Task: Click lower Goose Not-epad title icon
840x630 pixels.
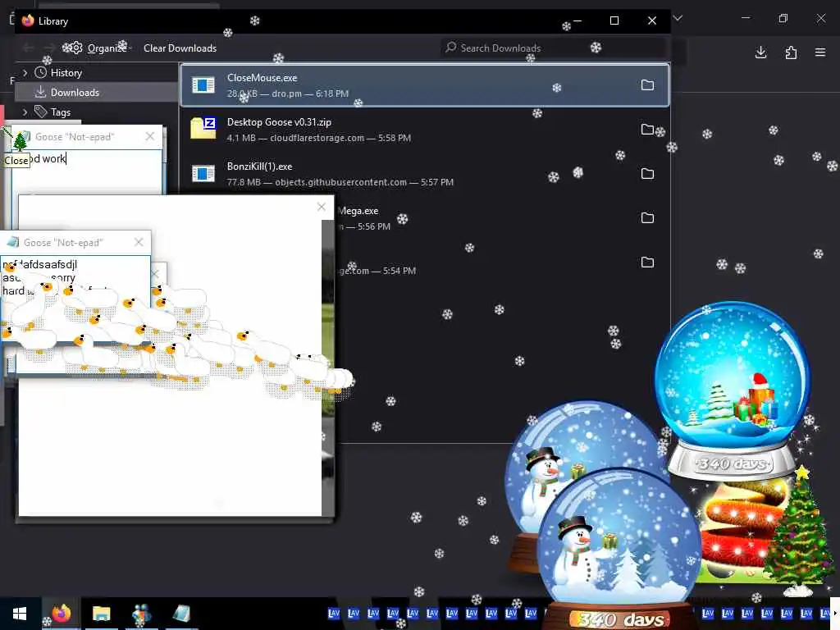Action: 13,242
